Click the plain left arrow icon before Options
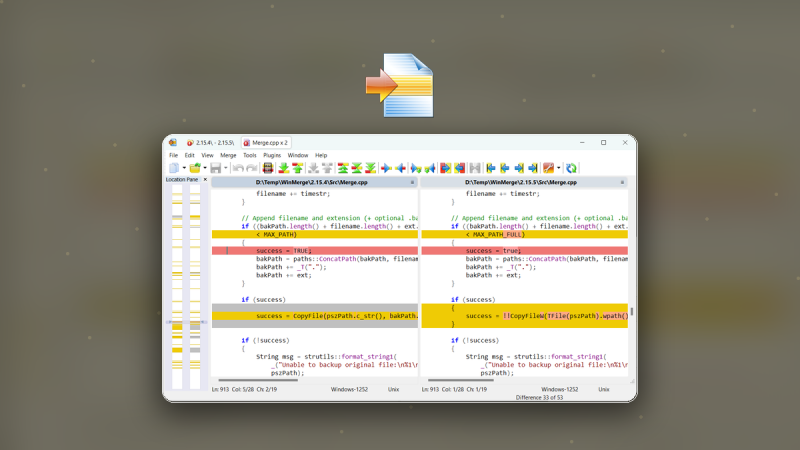The width and height of the screenshot is (800, 450). pyautogui.click(x=505, y=168)
